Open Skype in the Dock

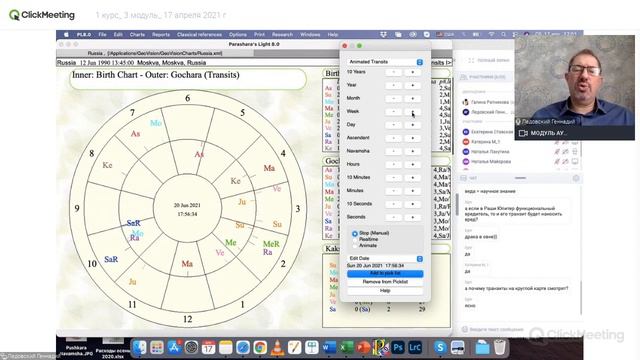coord(440,348)
